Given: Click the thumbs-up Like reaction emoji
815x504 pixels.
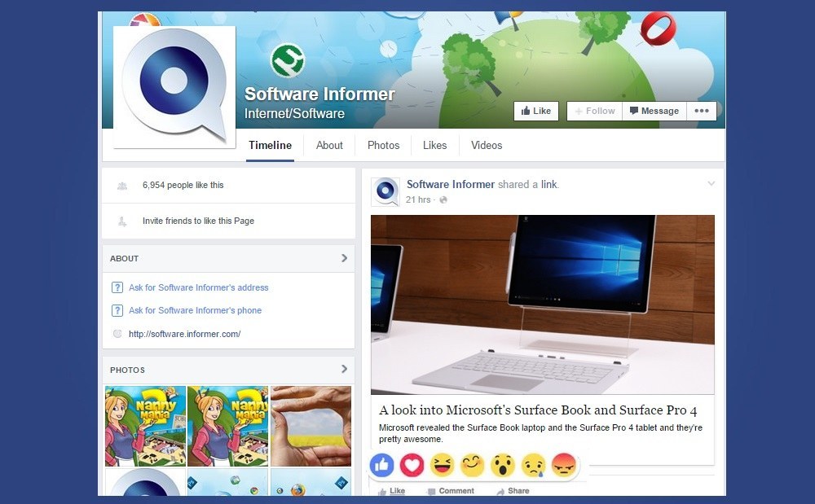Looking at the screenshot, I should [x=382, y=465].
